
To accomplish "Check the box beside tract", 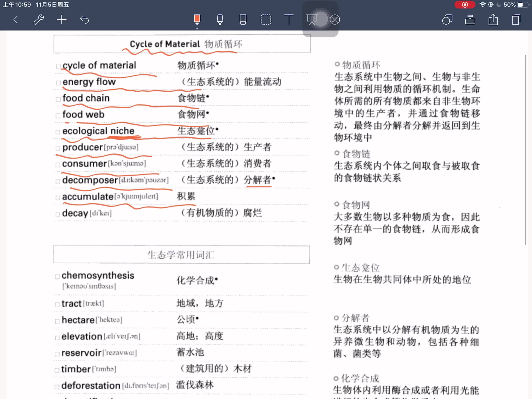I will 57,305.
